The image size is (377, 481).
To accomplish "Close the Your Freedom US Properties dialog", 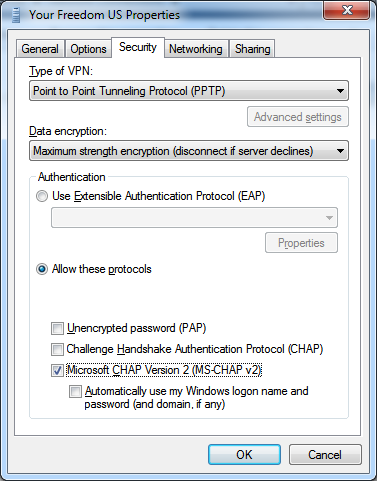I will [347, 10].
